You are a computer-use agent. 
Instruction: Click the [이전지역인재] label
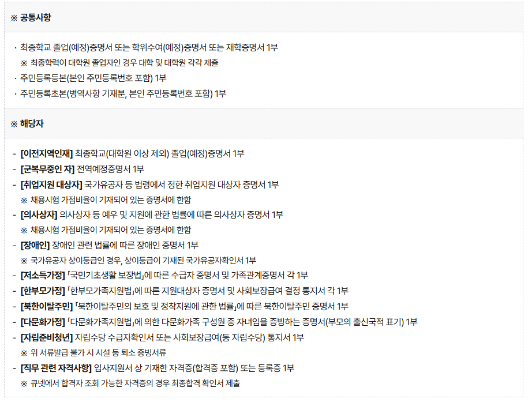click(46, 153)
